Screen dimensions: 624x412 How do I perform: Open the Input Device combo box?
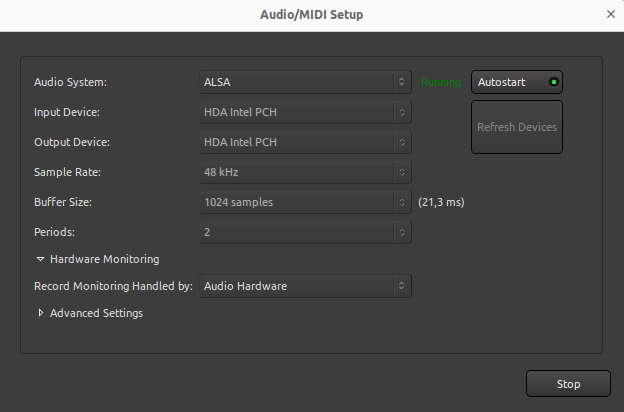(x=305, y=112)
